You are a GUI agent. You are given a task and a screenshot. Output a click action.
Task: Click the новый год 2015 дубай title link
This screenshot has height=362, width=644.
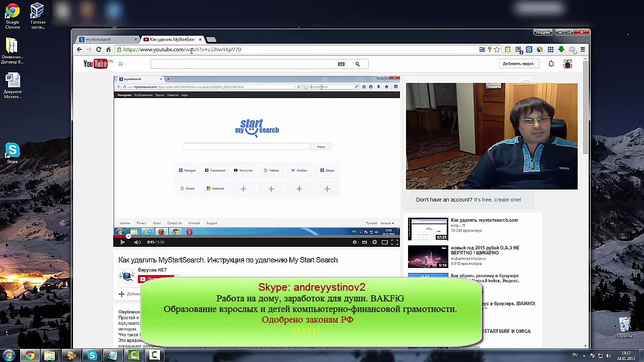tap(485, 250)
